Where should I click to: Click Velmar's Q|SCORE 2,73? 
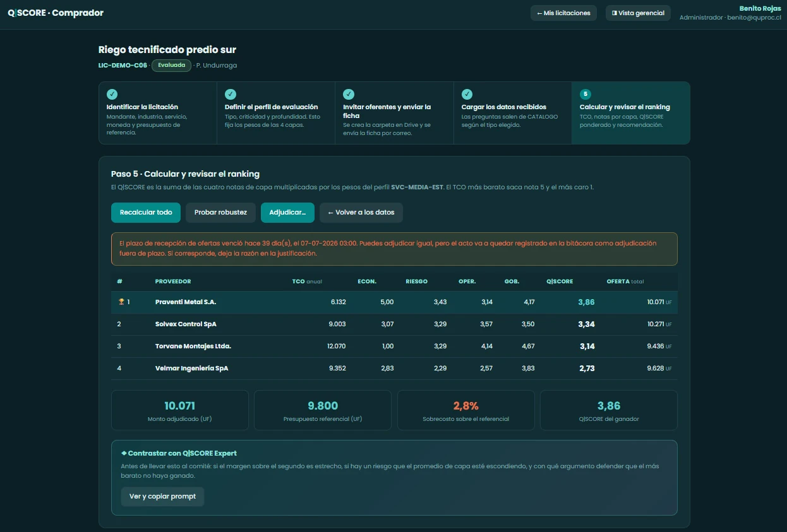click(x=587, y=369)
